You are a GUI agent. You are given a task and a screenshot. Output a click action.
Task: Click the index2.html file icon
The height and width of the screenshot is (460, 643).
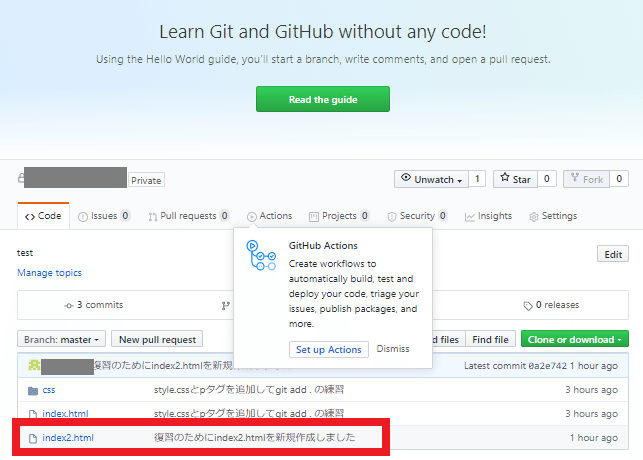33,439
